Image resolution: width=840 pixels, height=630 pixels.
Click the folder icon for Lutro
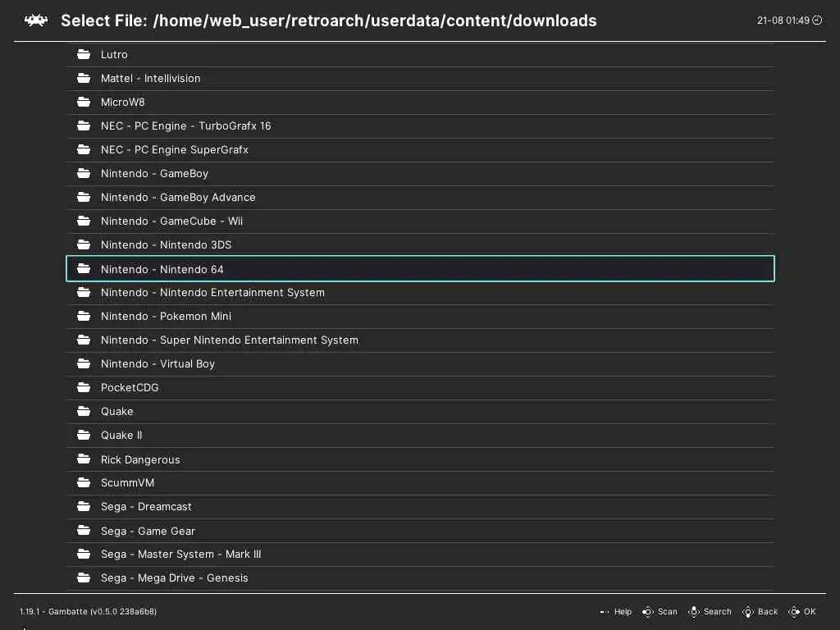(x=84, y=54)
